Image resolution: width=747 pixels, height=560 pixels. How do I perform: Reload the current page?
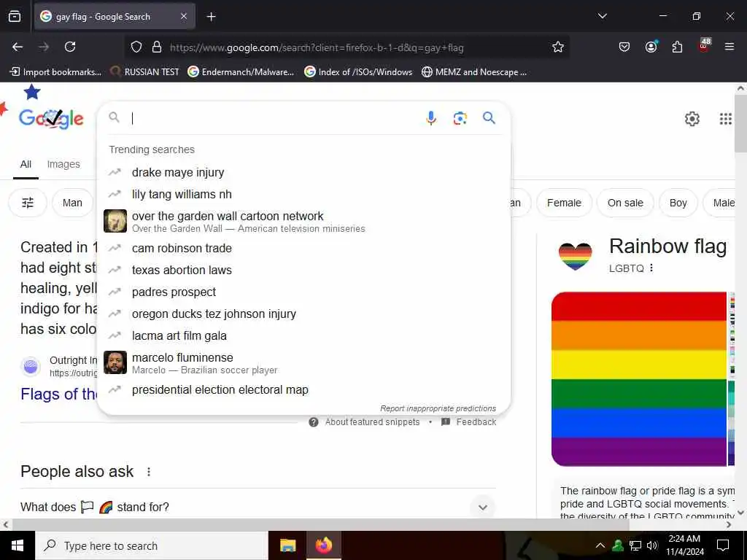pos(70,47)
